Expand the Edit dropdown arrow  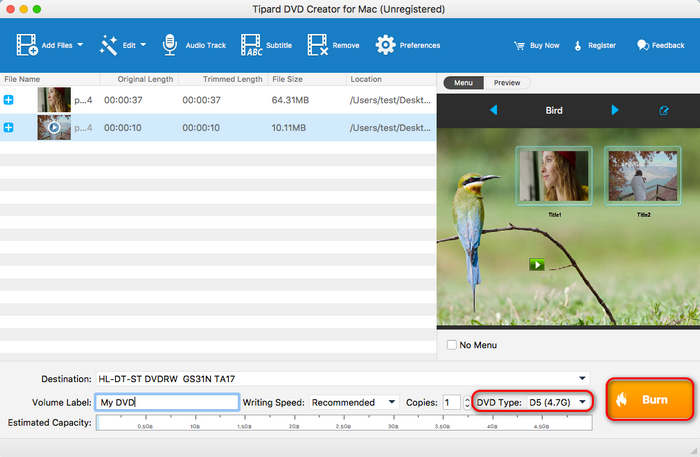click(x=143, y=45)
